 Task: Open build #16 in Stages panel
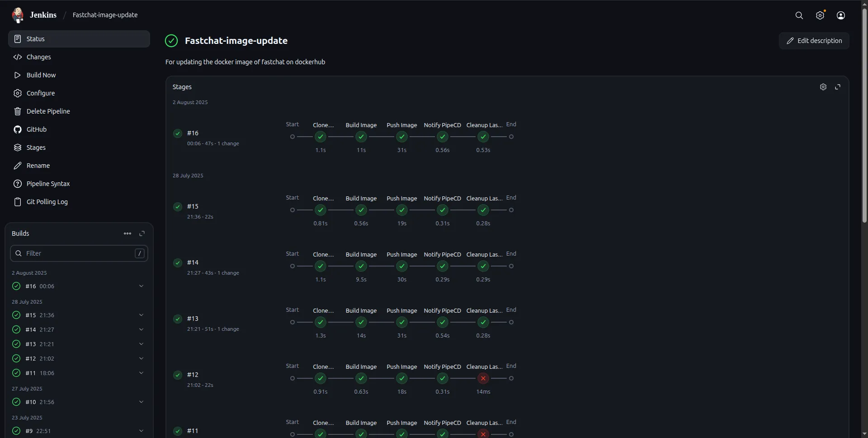click(193, 133)
